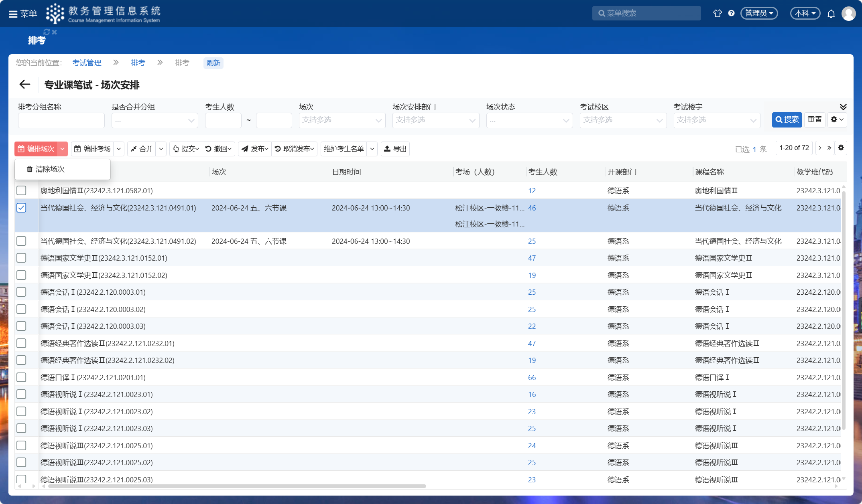The image size is (862, 504).
Task: Click the horizontal scrollbar under the table
Action: point(237,486)
